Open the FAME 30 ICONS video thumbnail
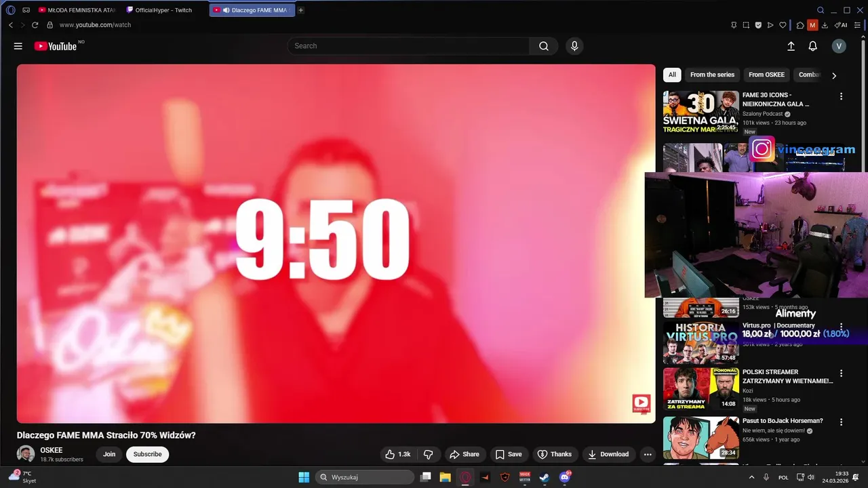Screen dimensions: 868x488 [701, 112]
